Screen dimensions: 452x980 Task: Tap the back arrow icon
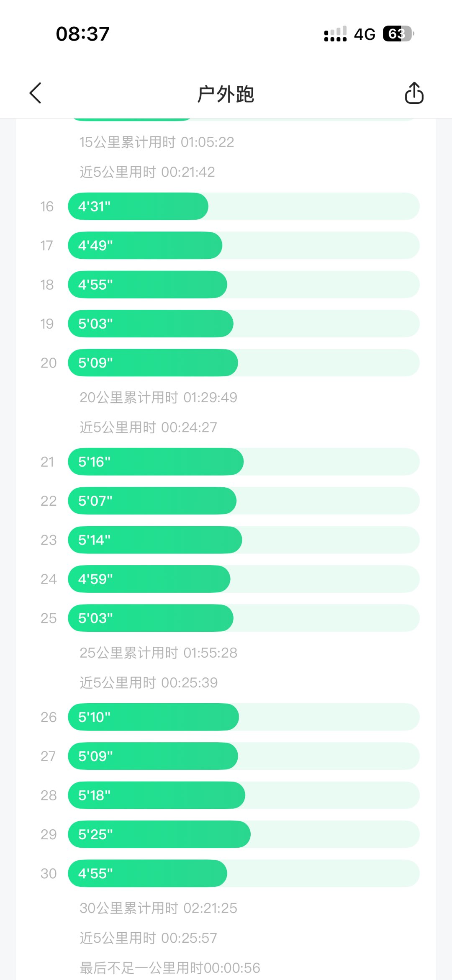tap(36, 93)
